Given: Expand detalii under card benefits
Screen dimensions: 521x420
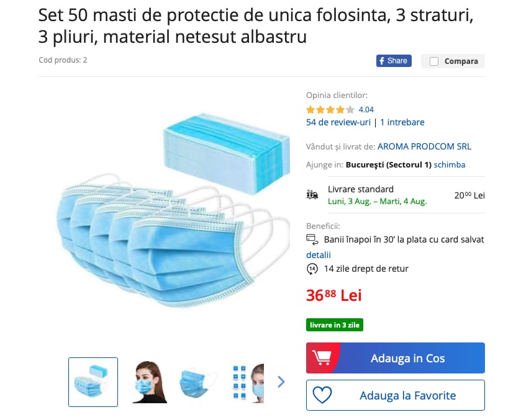Looking at the screenshot, I should (319, 255).
